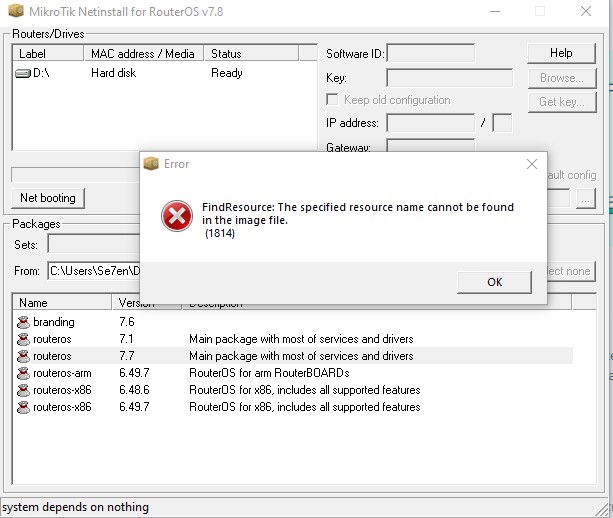The width and height of the screenshot is (613, 518).
Task: Open the Sets combo box
Action: [94, 245]
